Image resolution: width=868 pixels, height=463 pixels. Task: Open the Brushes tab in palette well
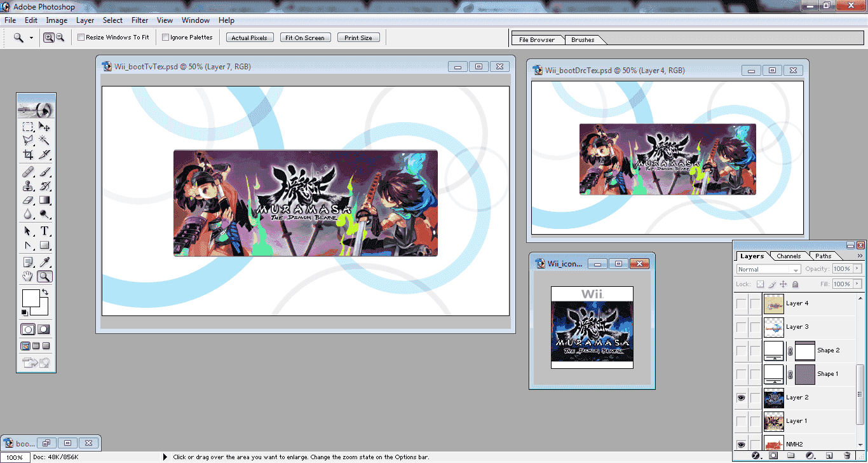pyautogui.click(x=583, y=39)
